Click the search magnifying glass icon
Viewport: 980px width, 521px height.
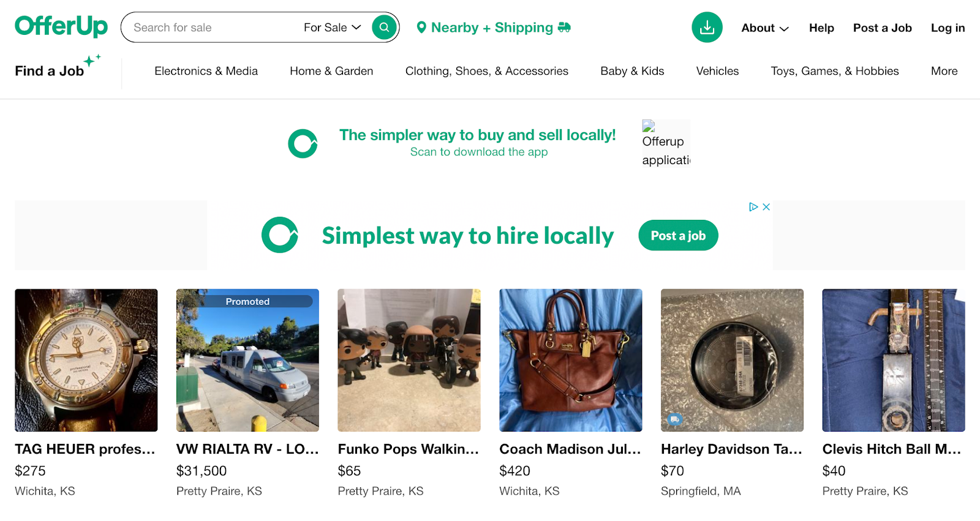[383, 27]
